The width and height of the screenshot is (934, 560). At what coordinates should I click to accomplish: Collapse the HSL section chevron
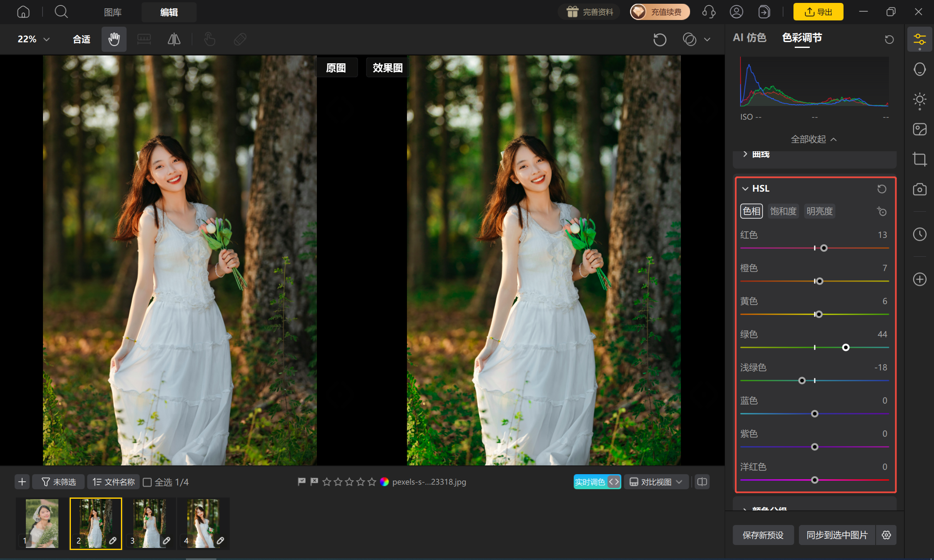[745, 189]
